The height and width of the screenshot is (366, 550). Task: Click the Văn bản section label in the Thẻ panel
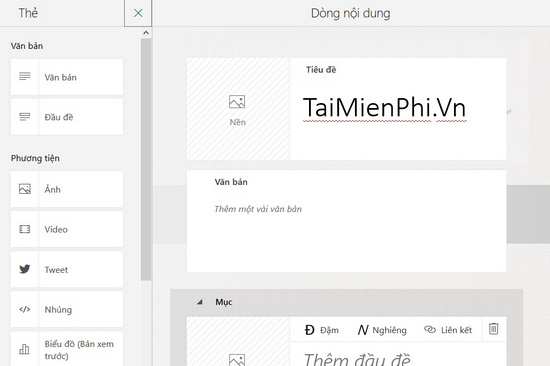click(x=27, y=46)
